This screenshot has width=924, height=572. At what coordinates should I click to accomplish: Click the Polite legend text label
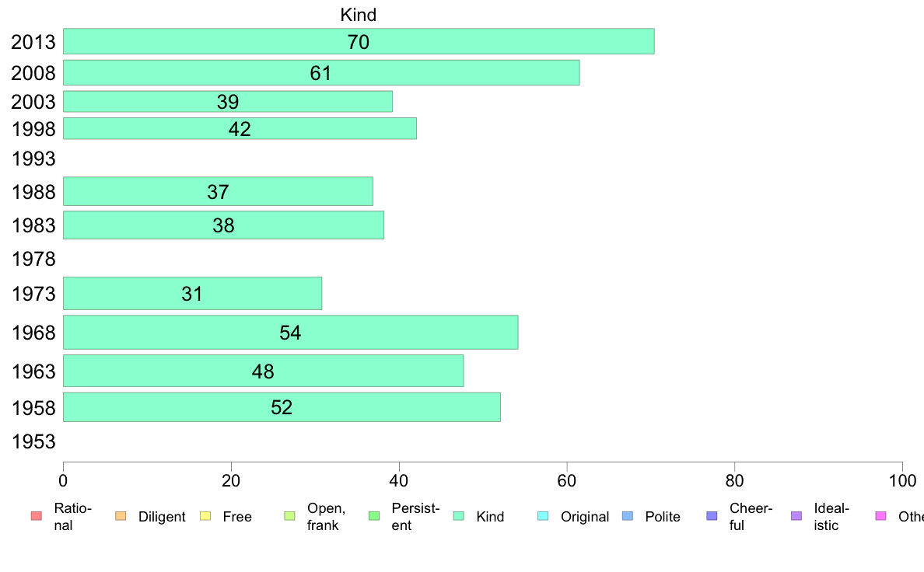click(x=663, y=517)
